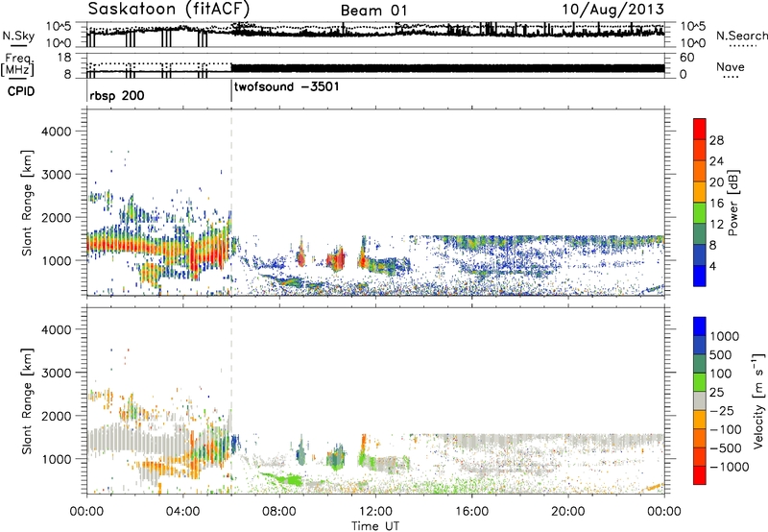Viewport: 768px width, 532px height.
Task: Click the 'Freq. [MHz]' axis label
Action: point(17,65)
